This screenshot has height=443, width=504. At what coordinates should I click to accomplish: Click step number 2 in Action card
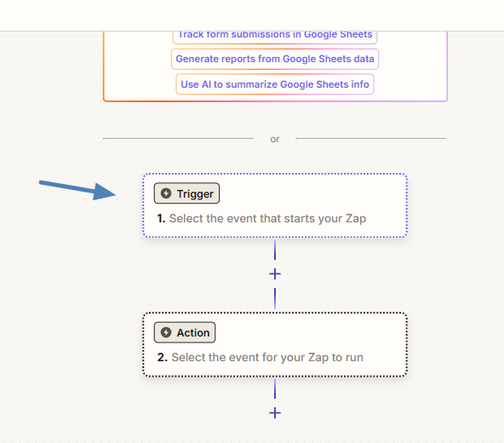(x=163, y=358)
